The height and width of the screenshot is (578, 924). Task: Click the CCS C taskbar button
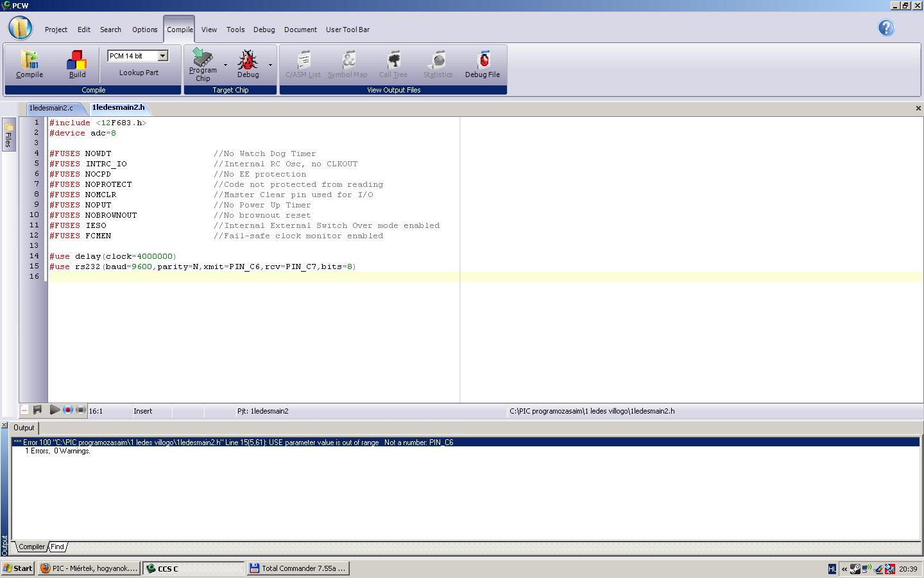pyautogui.click(x=194, y=568)
